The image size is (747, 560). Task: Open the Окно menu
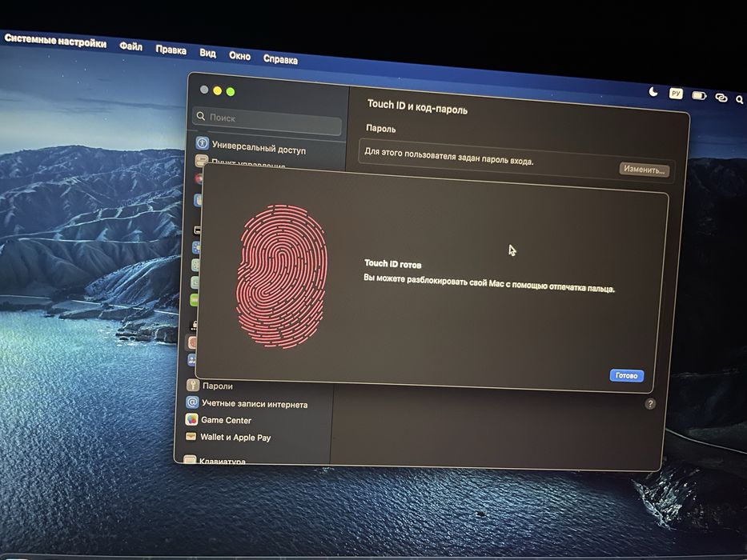[x=239, y=56]
